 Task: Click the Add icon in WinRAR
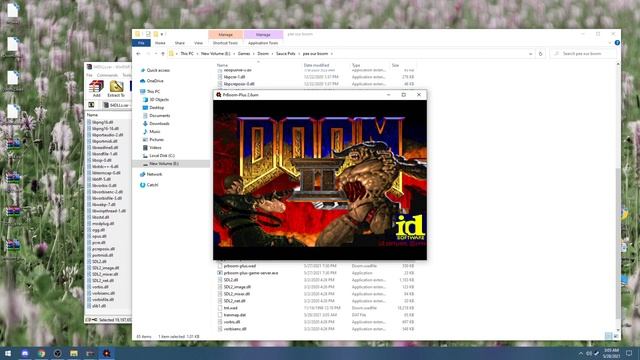(x=96, y=89)
